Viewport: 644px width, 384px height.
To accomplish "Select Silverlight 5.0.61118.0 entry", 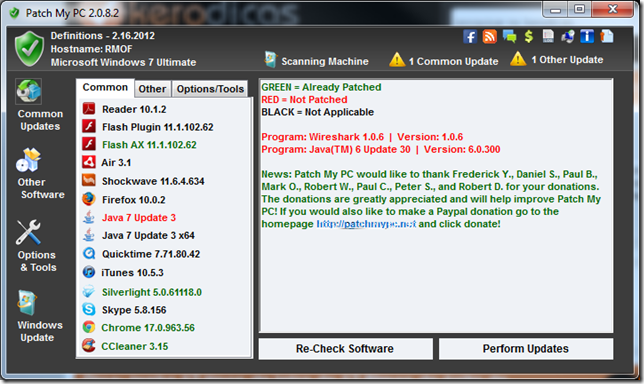I will tap(152, 292).
